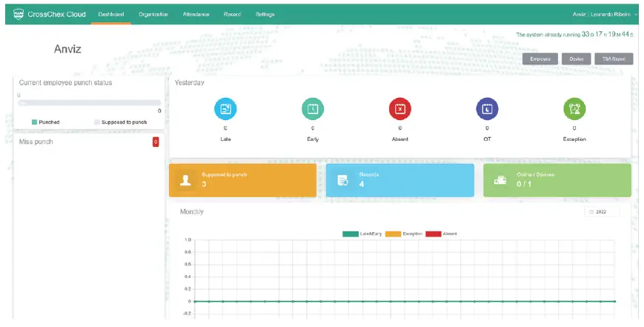This screenshot has width=644, height=327.
Task: Click the Late label under the blue icon
Action: (x=225, y=139)
